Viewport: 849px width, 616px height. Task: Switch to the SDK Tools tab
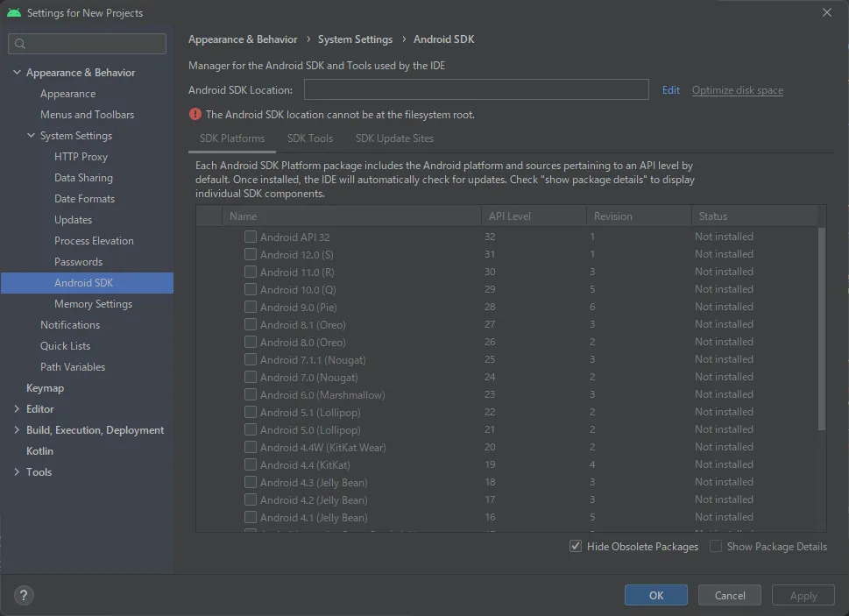click(x=309, y=138)
